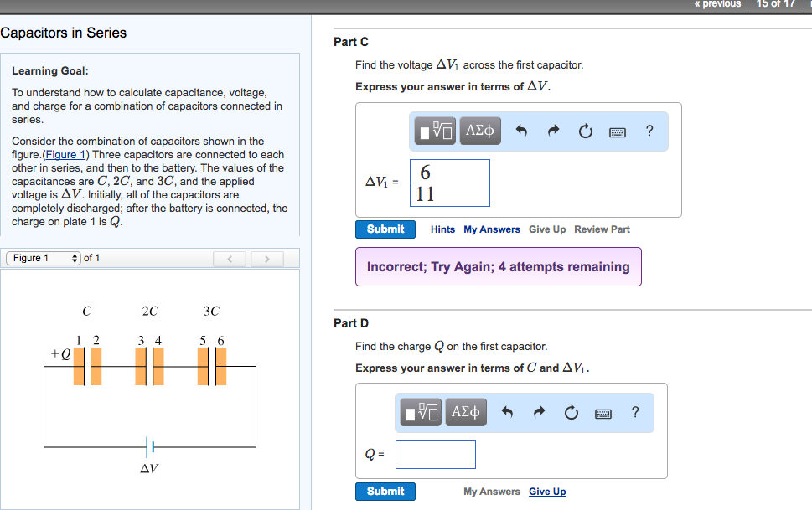Reset the Part C answer field

click(585, 131)
